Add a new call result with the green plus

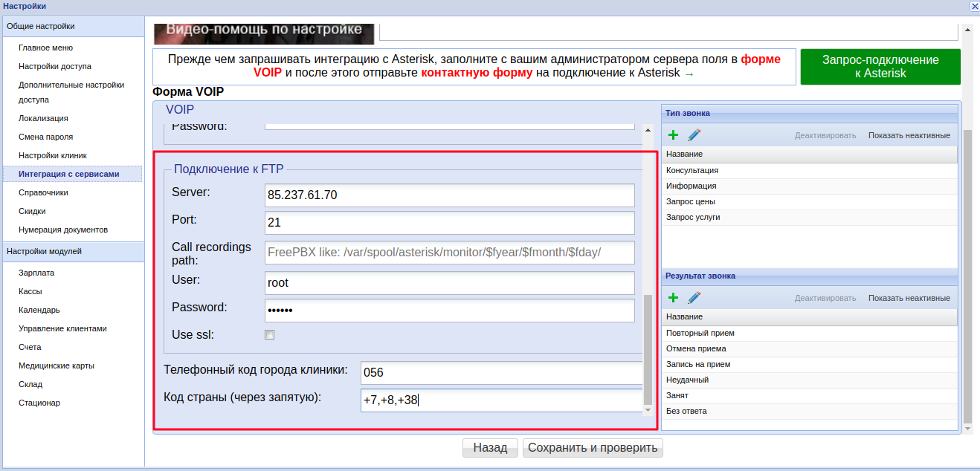coord(674,298)
